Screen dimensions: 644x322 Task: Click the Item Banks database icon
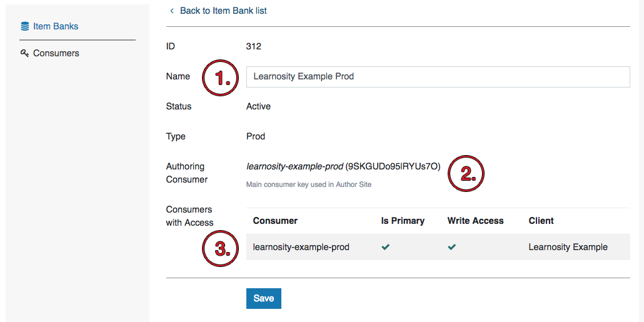pyautogui.click(x=24, y=26)
